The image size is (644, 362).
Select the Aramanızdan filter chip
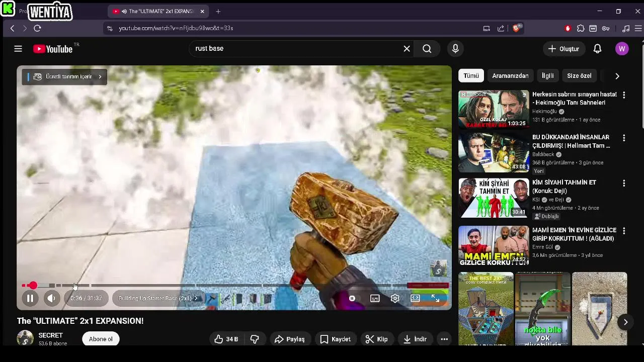[510, 76]
